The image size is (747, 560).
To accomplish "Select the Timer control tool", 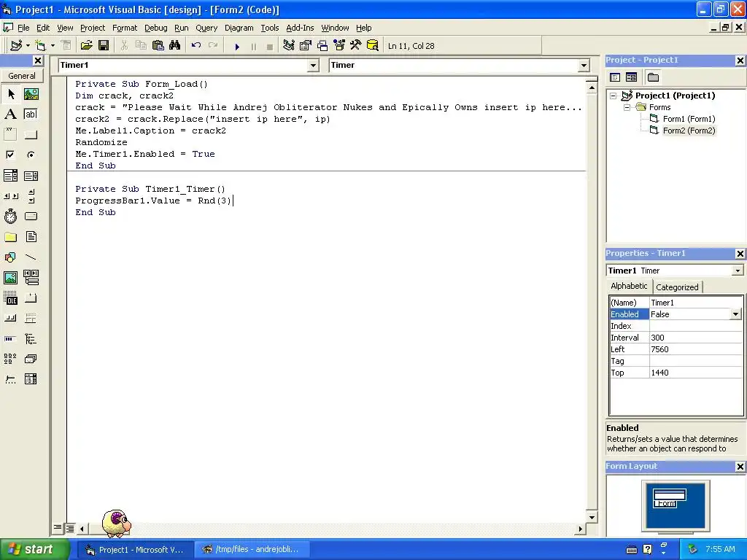I will pyautogui.click(x=11, y=217).
